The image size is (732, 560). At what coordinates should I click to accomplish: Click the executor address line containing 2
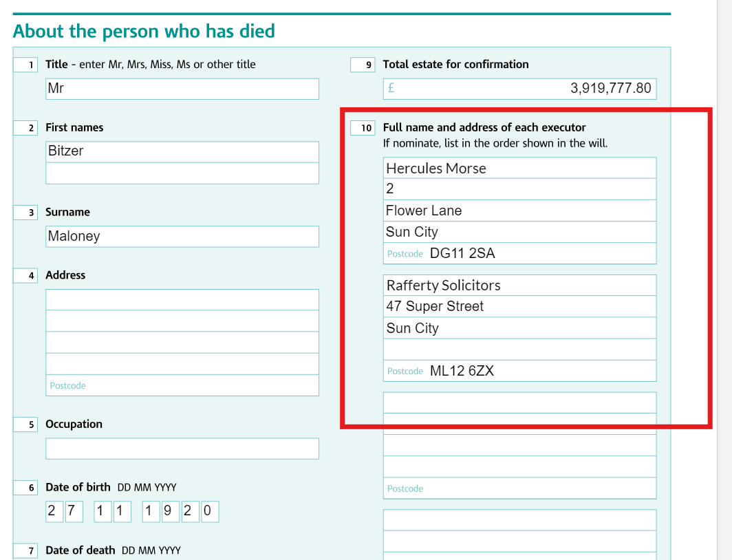[x=519, y=189]
